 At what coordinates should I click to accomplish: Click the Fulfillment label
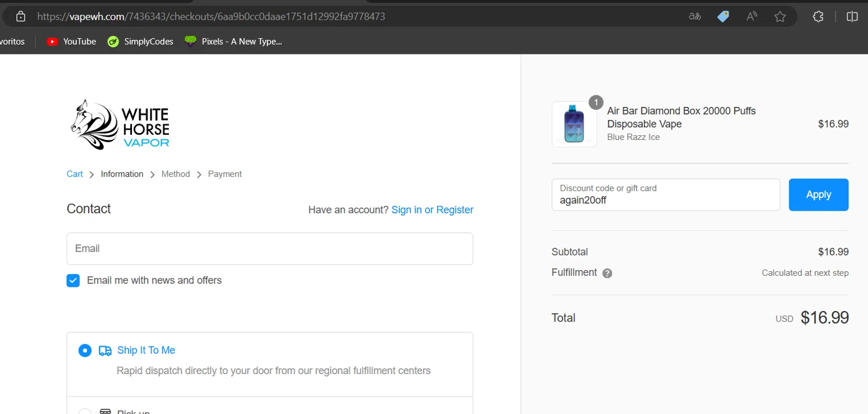pos(574,273)
